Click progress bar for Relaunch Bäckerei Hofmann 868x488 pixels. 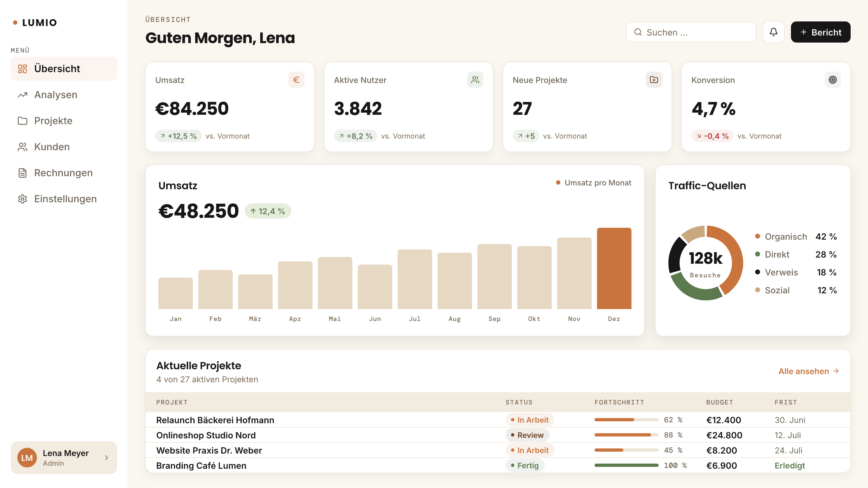626,420
